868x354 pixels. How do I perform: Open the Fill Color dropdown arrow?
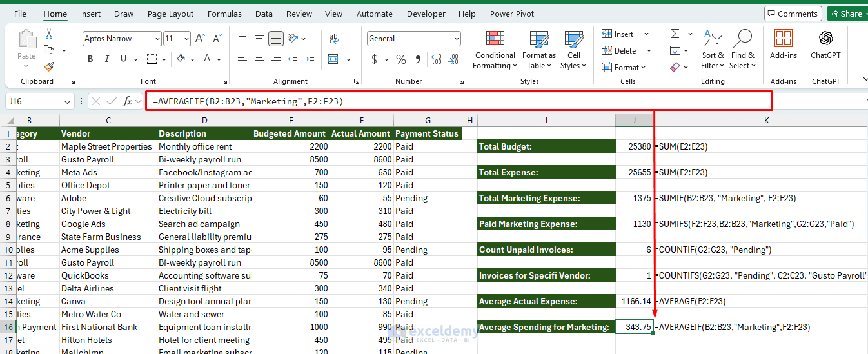point(193,59)
